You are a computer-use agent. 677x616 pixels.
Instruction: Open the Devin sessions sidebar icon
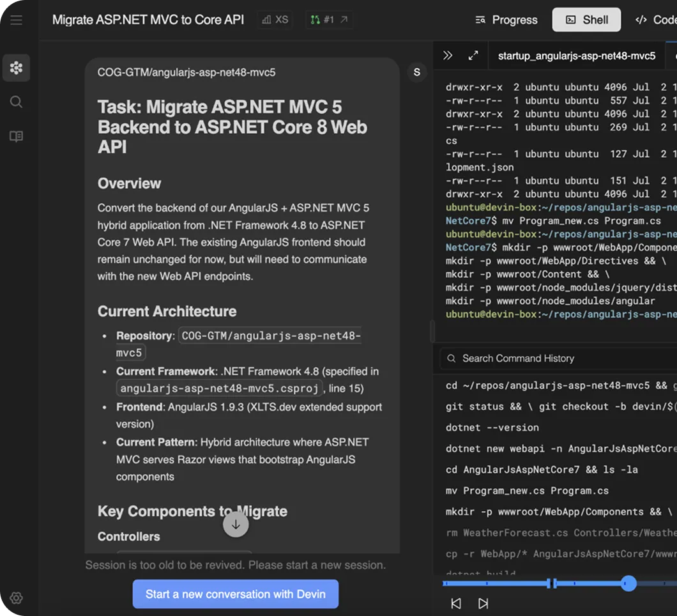(17, 68)
